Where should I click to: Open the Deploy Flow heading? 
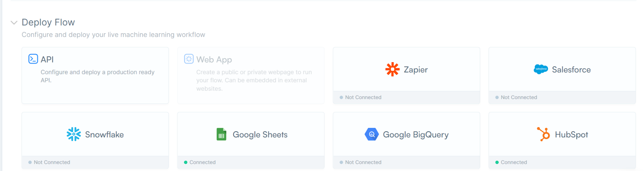(48, 22)
